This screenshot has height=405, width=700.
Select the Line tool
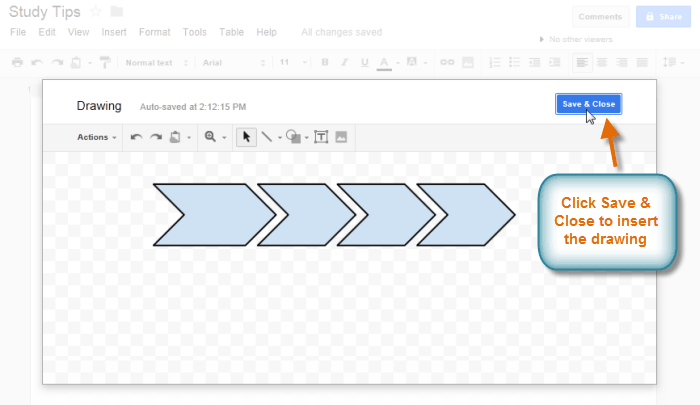267,137
